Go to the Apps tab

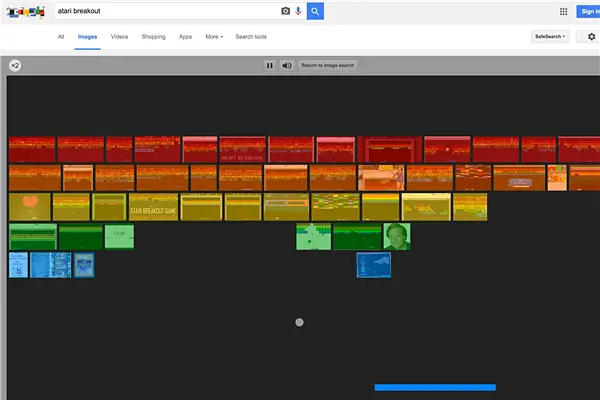[x=185, y=37]
